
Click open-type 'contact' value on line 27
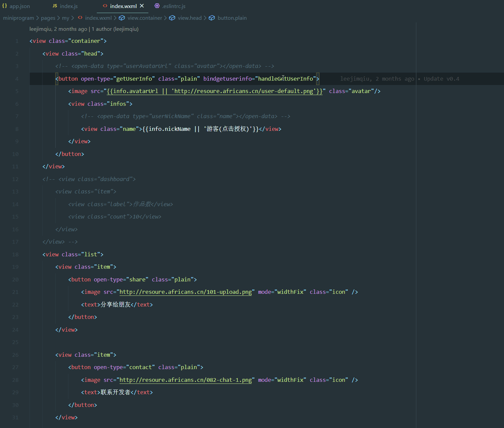(x=141, y=367)
